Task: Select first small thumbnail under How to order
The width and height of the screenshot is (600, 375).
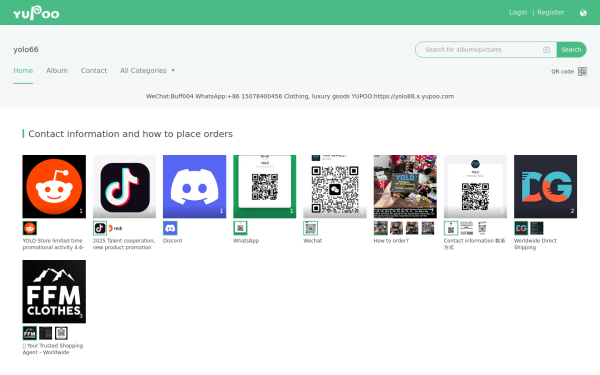Action: click(381, 228)
